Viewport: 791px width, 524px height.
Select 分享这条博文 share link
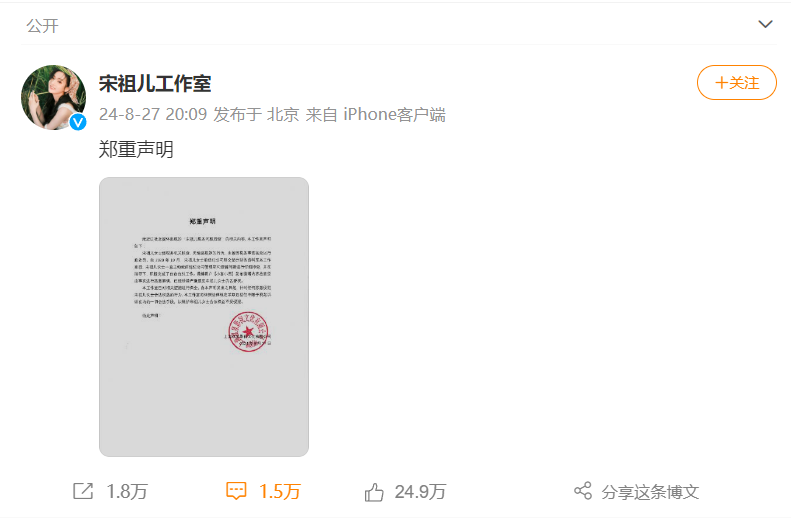click(x=650, y=492)
